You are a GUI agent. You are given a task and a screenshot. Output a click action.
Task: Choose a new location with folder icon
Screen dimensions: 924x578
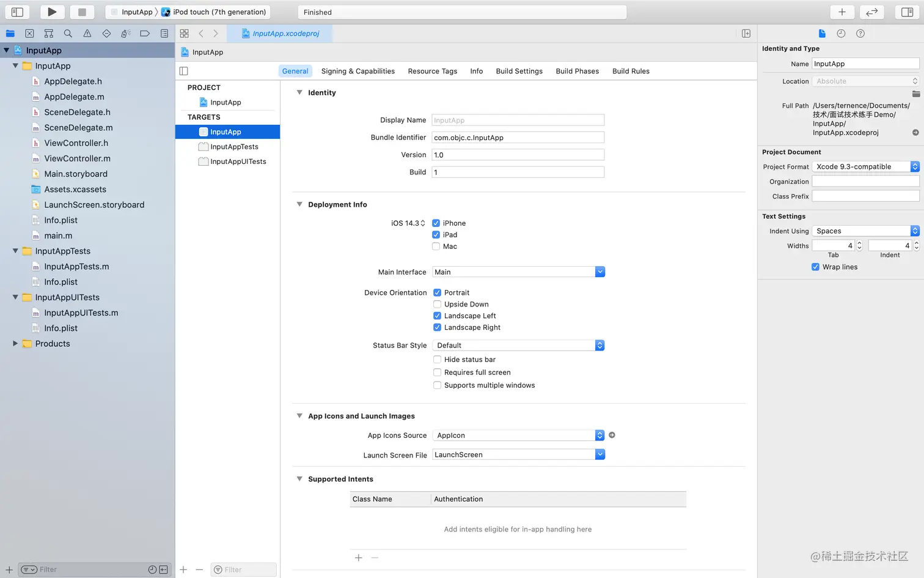pos(916,94)
